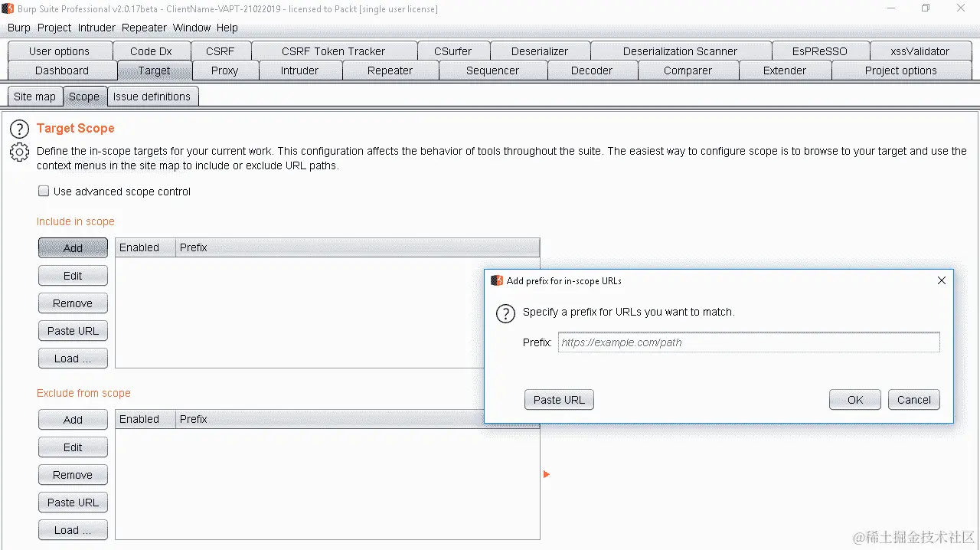Image resolution: width=980 pixels, height=550 pixels.
Task: Switch to Extender tab
Action: 785,70
